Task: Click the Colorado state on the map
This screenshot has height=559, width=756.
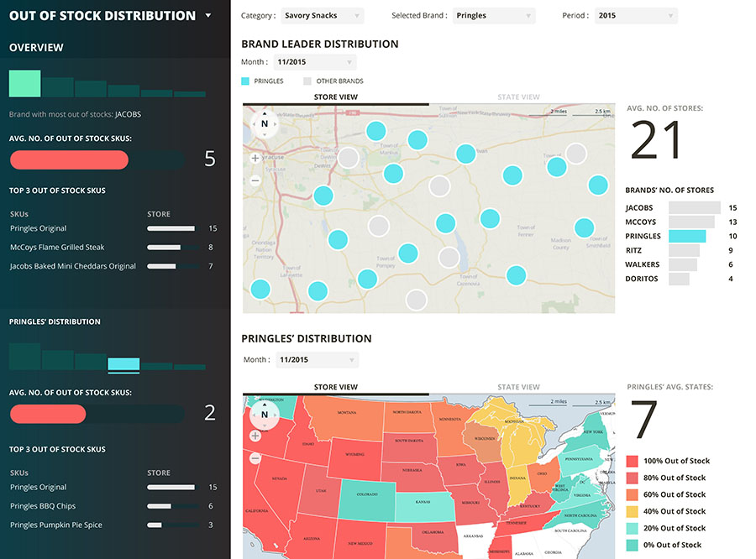Action: 367,499
